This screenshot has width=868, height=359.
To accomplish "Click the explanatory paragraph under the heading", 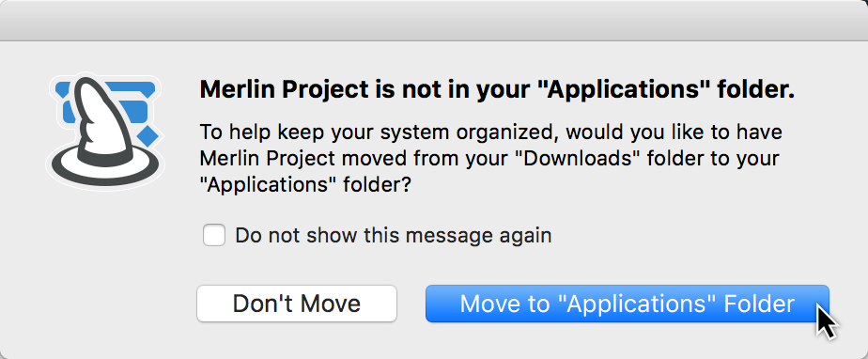I will click(x=490, y=159).
